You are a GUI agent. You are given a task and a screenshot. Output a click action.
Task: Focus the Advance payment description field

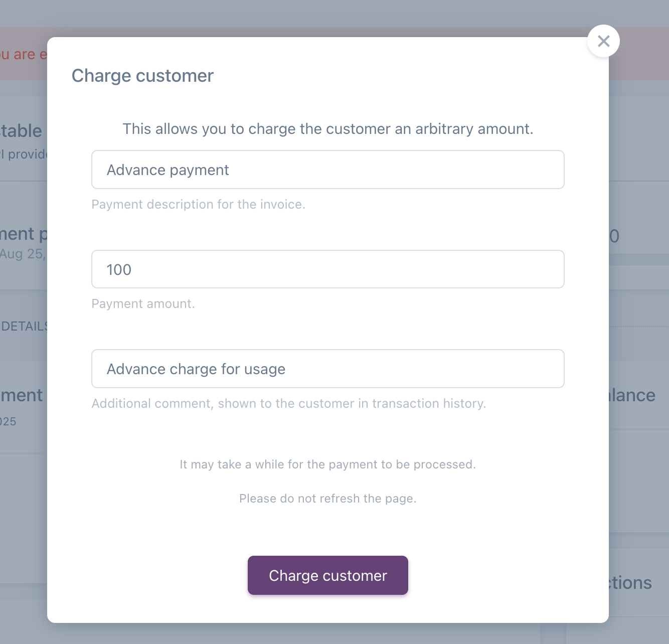coord(327,170)
